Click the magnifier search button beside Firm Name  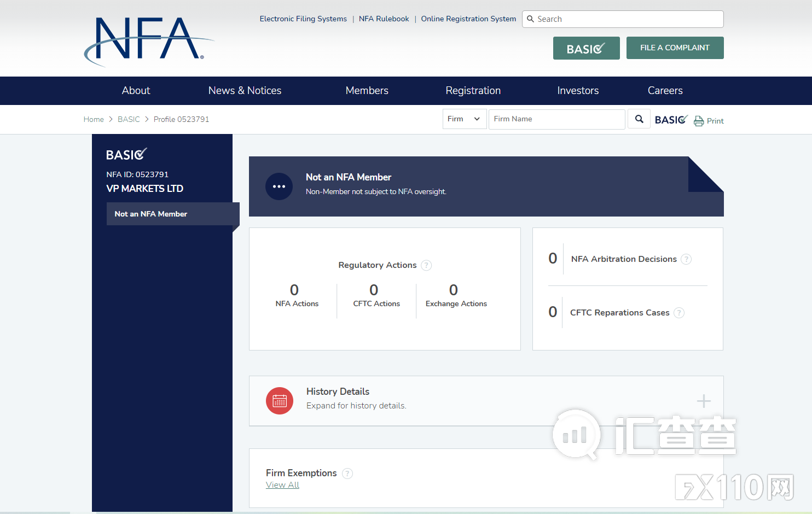point(639,119)
